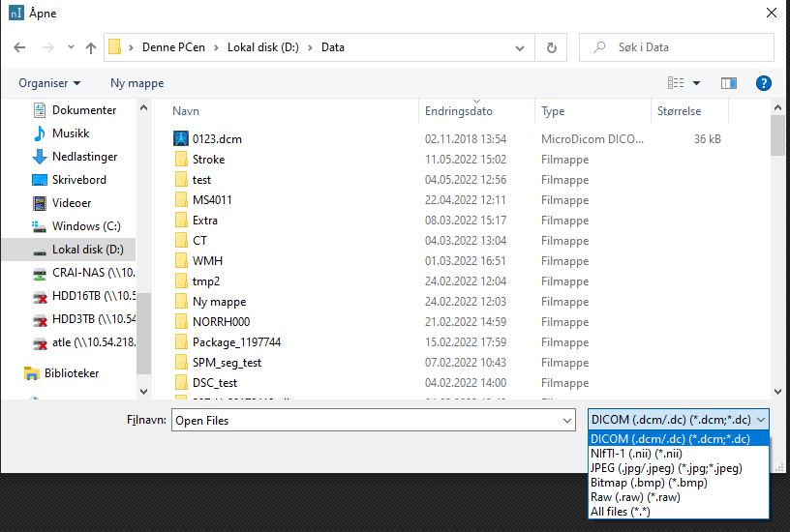The height and width of the screenshot is (532, 790).
Task: Select the 0123.dcm file icon
Action: [180, 139]
